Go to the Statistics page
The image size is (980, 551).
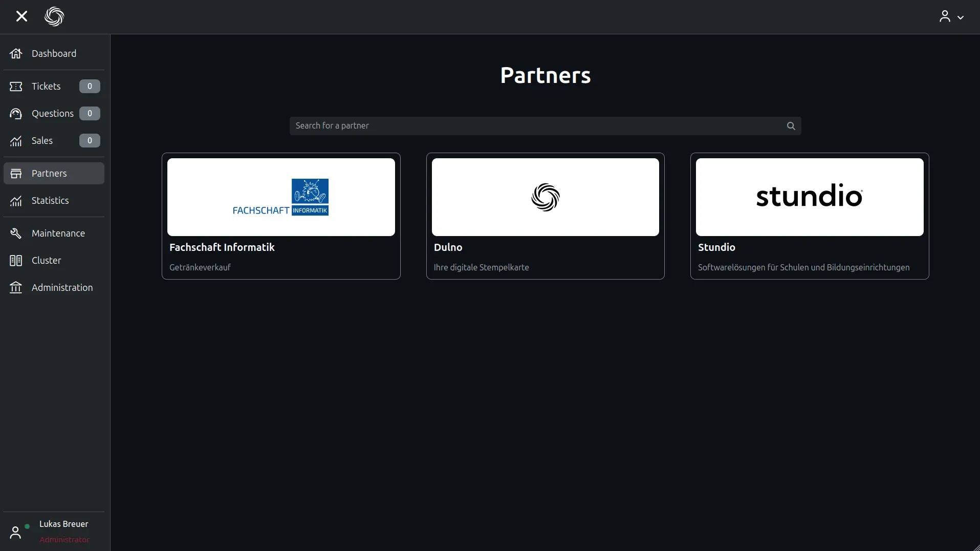click(x=50, y=201)
